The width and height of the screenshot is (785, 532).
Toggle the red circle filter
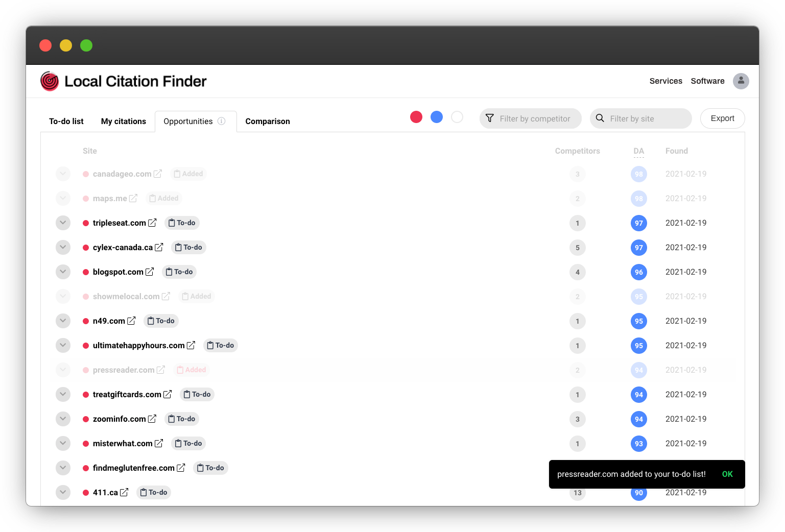[416, 117]
